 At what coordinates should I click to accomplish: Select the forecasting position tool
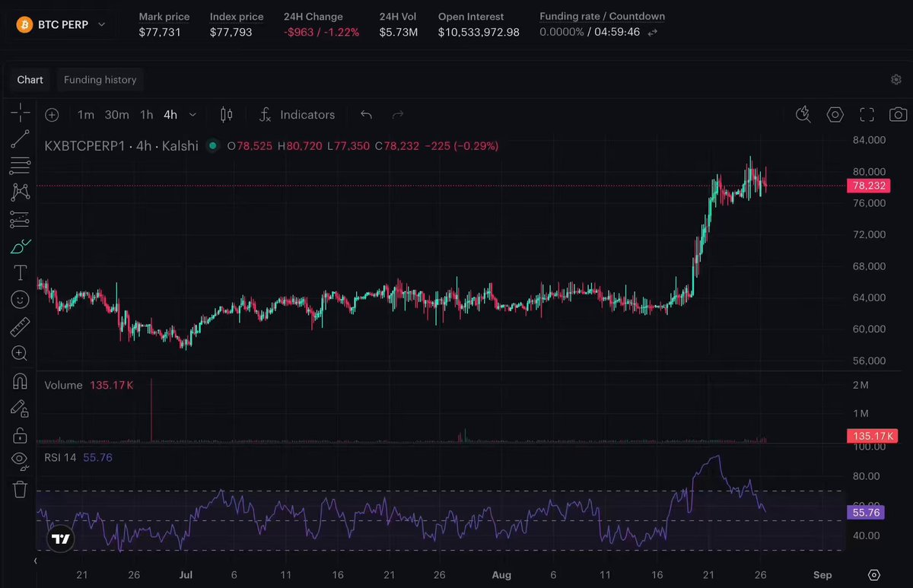click(21, 219)
